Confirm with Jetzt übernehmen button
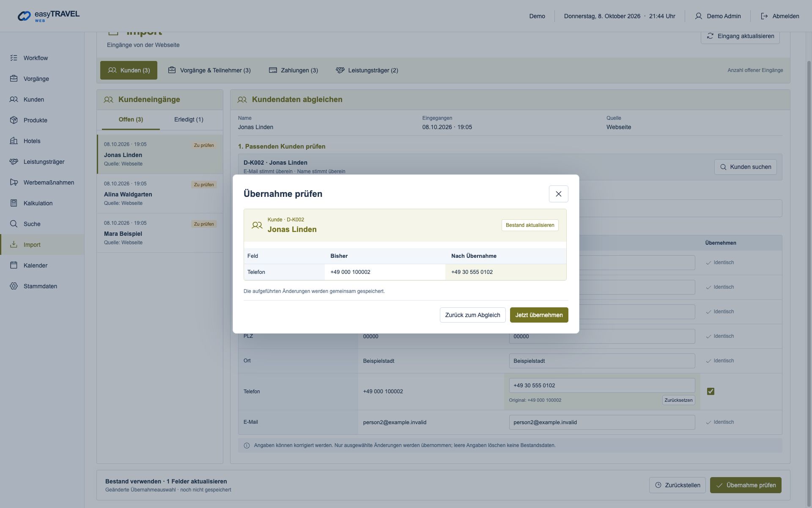 539,315
